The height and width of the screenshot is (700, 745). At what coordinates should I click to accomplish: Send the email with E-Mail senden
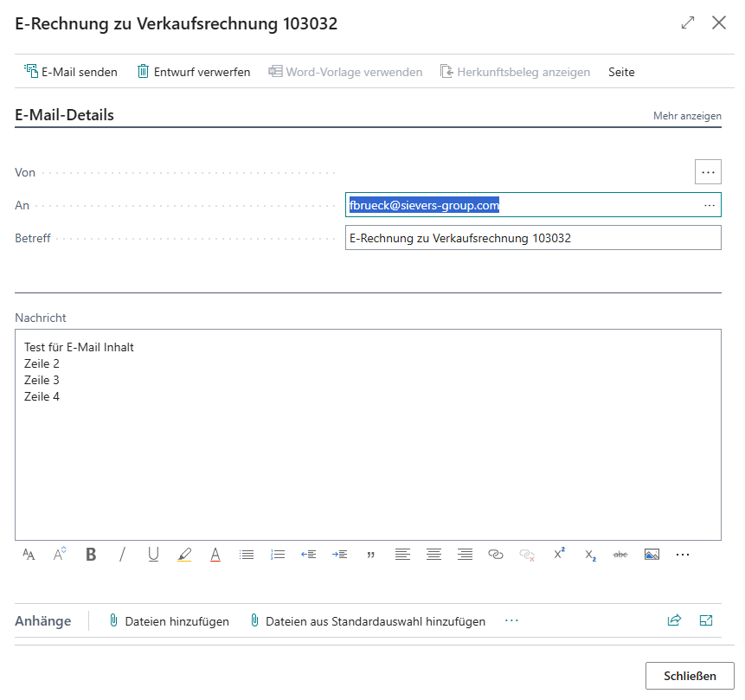(71, 72)
